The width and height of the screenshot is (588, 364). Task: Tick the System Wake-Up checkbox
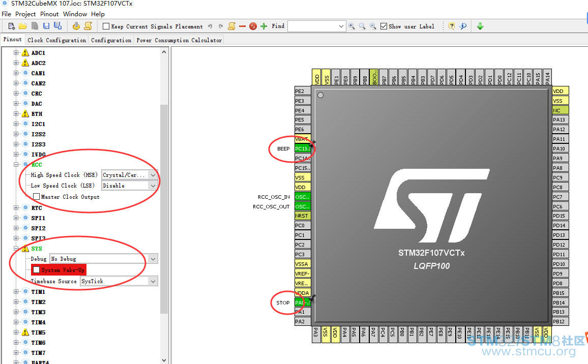pyautogui.click(x=37, y=269)
